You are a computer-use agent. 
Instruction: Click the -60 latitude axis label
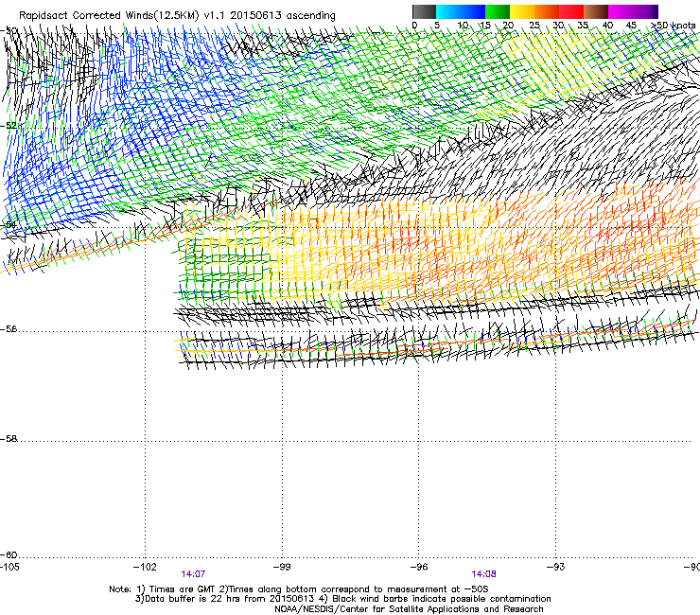[x=9, y=554]
